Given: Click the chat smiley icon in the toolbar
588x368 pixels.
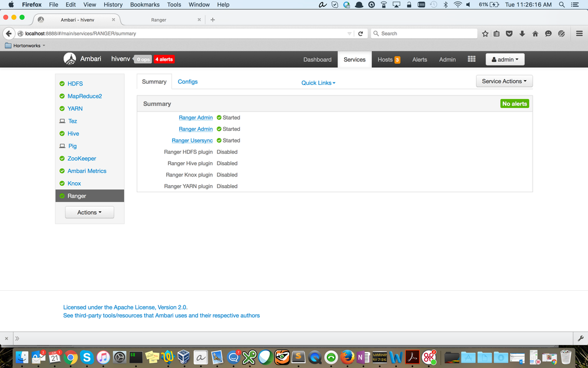Looking at the screenshot, I should 549,34.
